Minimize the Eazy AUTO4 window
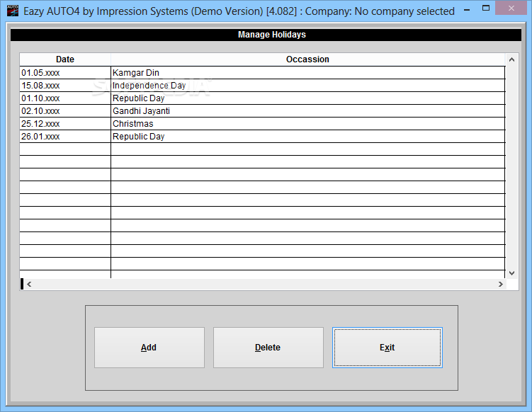The image size is (532, 412). click(467, 9)
